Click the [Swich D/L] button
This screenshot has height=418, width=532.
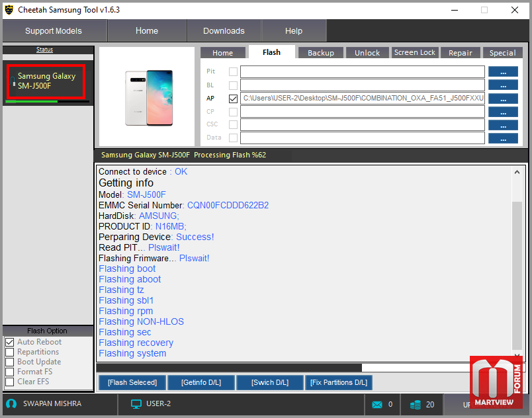[x=270, y=383]
